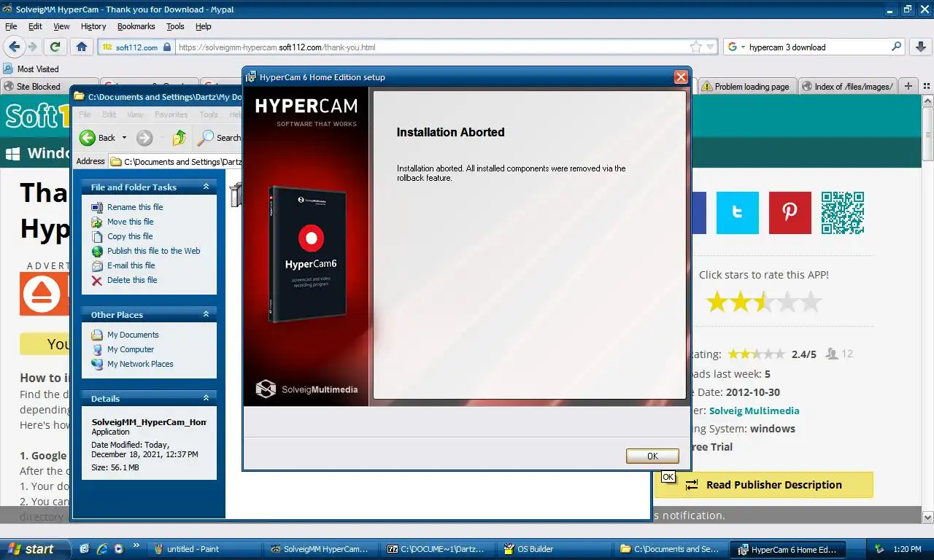This screenshot has height=560, width=934.
Task: Click OK in the HyperCam setup dialog
Action: pos(652,456)
